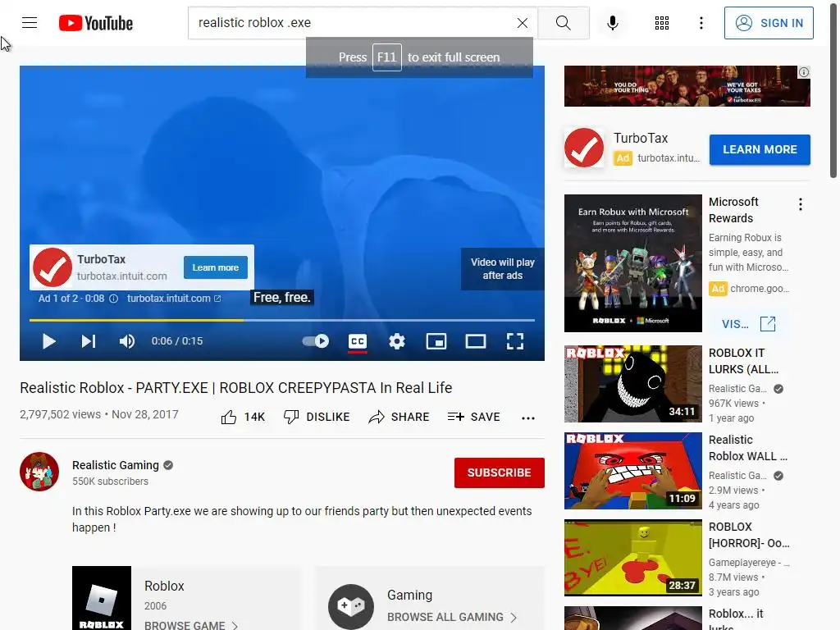Screen dimensions: 840x630
Task: Open Microsoft Rewards ad thumbnail
Action: pyautogui.click(x=632, y=263)
